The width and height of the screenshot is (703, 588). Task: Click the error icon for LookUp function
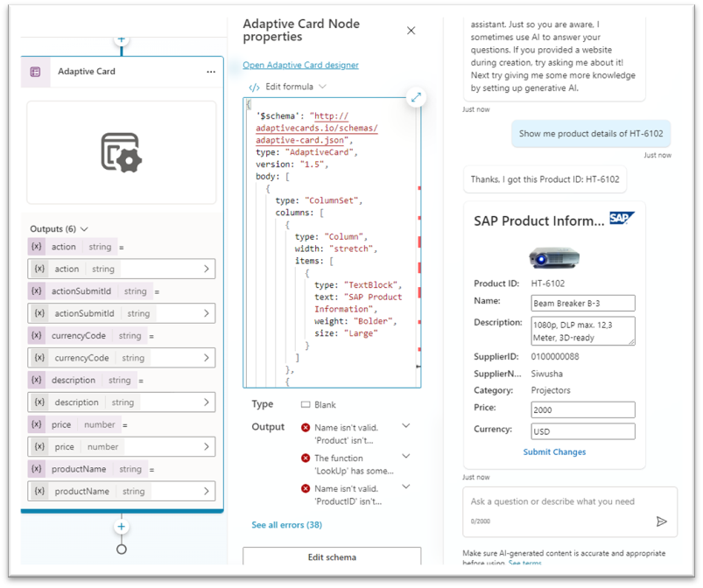(306, 458)
